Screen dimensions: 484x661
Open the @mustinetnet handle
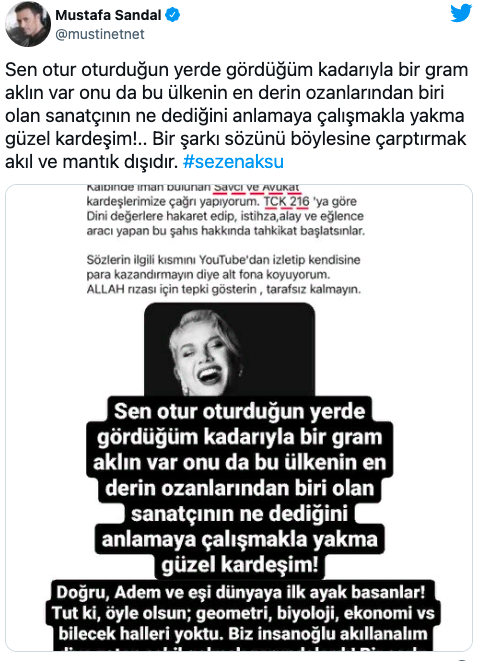pos(99,34)
